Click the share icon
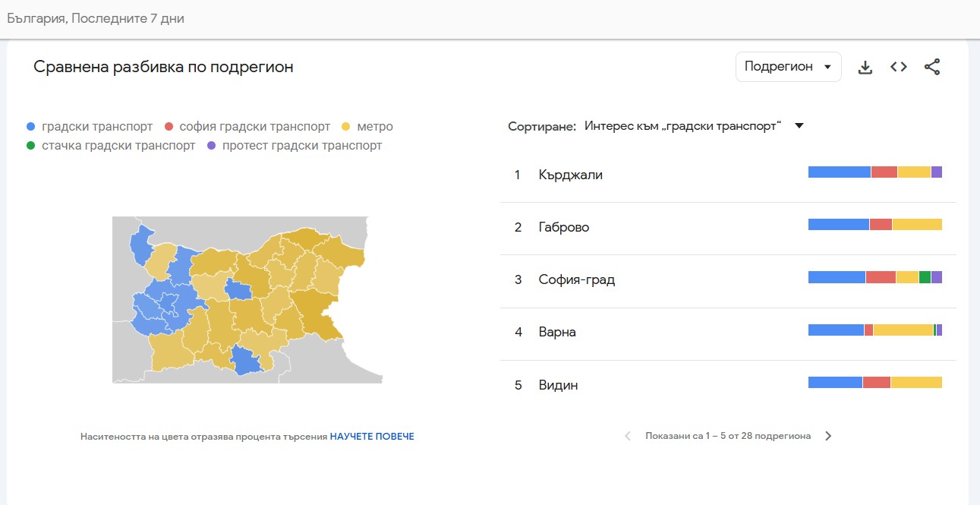The image size is (980, 505). [x=932, y=67]
